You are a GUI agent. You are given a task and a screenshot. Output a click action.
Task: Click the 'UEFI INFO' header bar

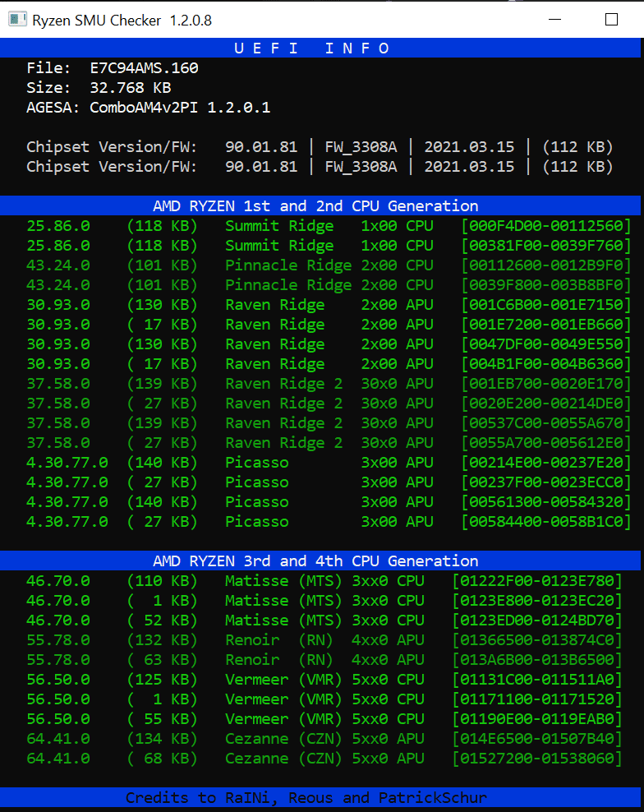click(x=320, y=48)
